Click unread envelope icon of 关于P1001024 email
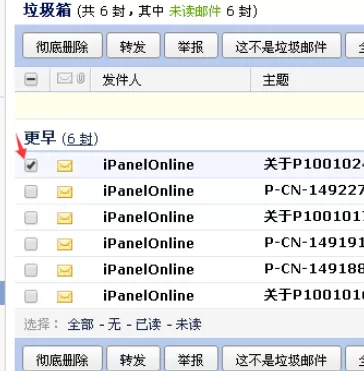Screen dimensions: 364x371 point(65,166)
